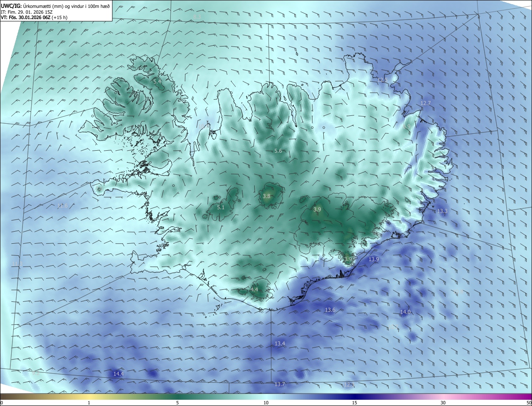Click the 13.3 value off east coast
This screenshot has height=406, width=532.
coord(442,211)
